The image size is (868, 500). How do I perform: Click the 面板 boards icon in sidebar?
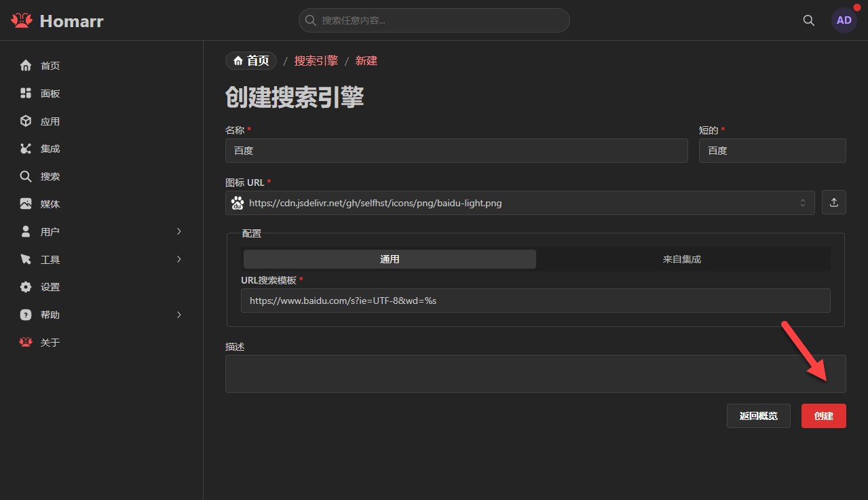[x=26, y=94]
